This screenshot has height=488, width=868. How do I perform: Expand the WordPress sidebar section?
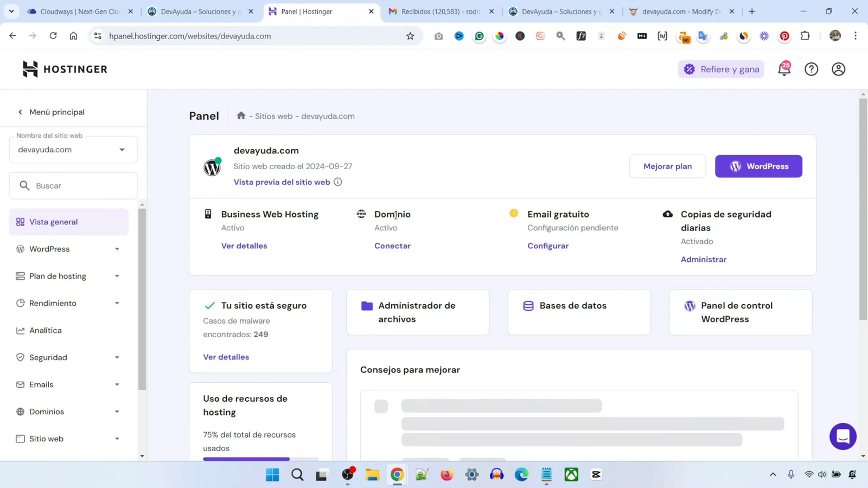click(116, 249)
